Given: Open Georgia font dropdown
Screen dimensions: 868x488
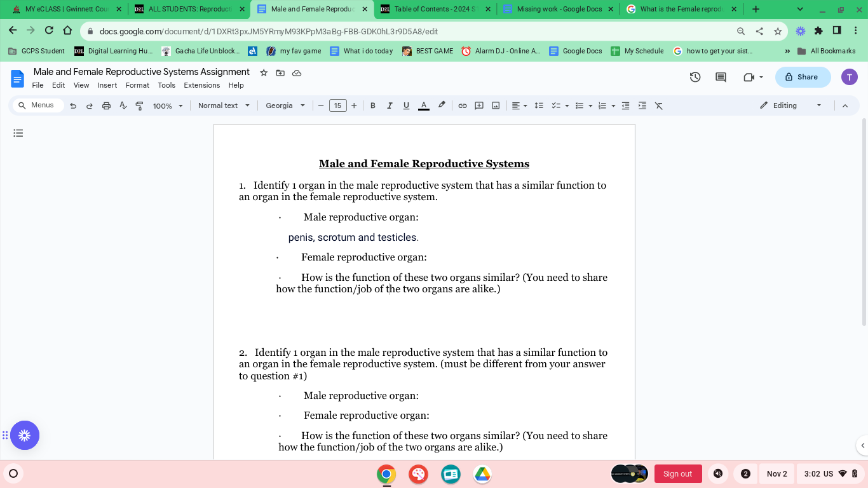Looking at the screenshot, I should [285, 105].
